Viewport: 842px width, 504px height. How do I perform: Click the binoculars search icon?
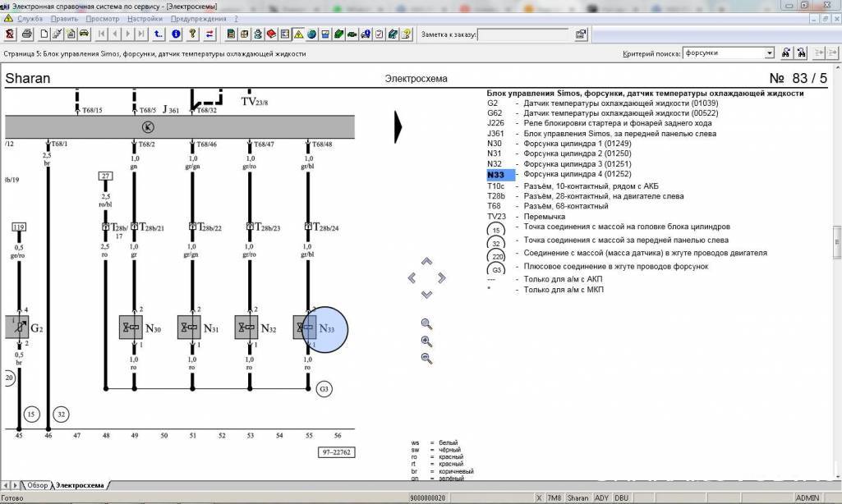(x=786, y=53)
